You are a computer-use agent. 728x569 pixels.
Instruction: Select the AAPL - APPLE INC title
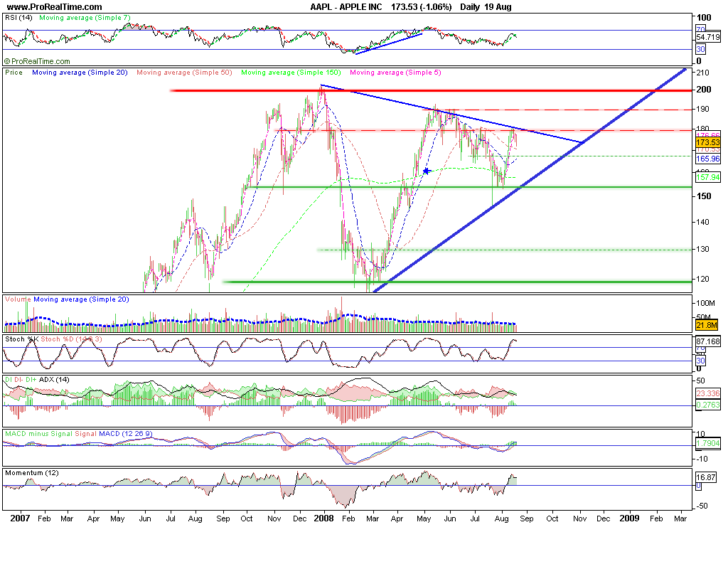346,7
